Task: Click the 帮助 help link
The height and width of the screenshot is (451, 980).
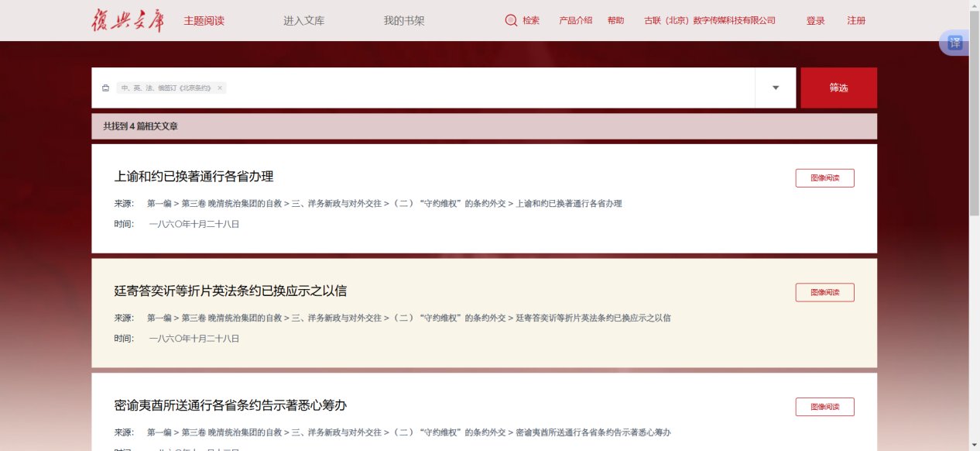Action: [x=615, y=21]
